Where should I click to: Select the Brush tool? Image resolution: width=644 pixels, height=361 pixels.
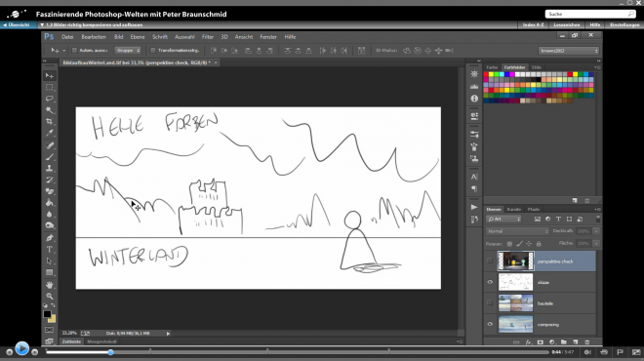pyautogui.click(x=50, y=157)
